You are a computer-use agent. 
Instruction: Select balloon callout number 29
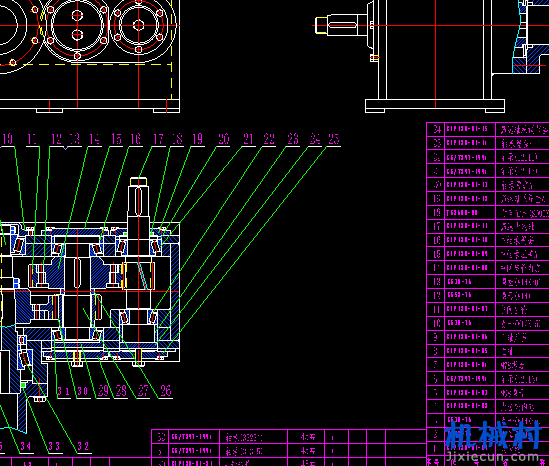click(x=103, y=391)
